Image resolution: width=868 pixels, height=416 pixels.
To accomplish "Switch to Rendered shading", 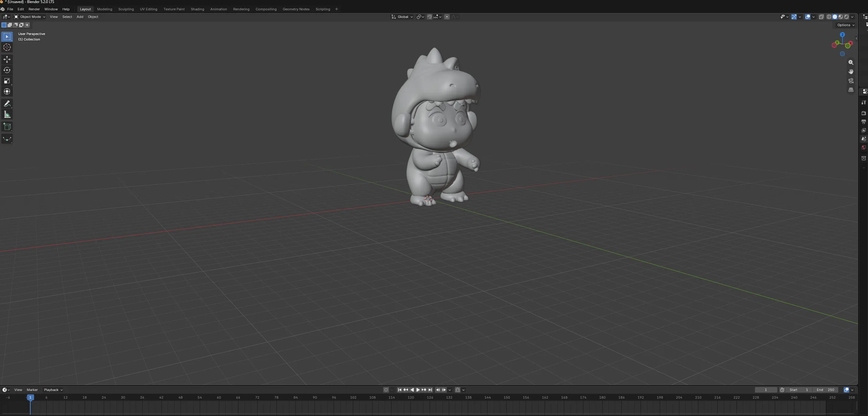I will click(846, 17).
